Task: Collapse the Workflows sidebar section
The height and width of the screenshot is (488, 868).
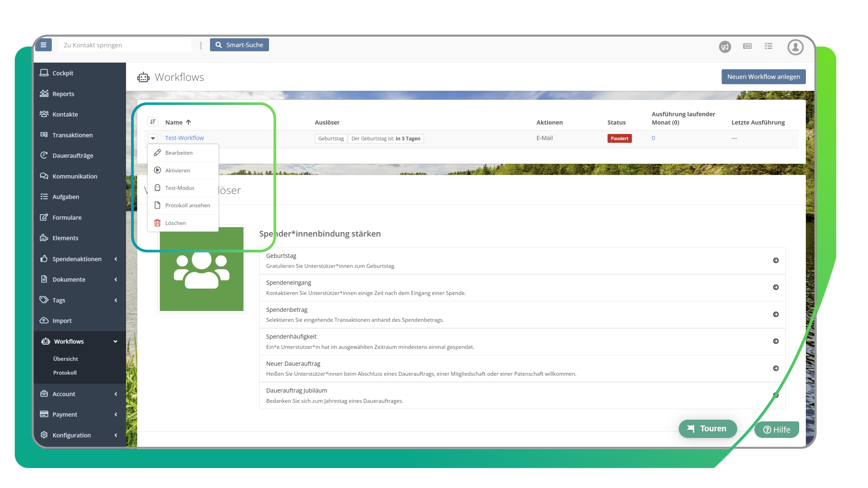Action: tap(116, 341)
